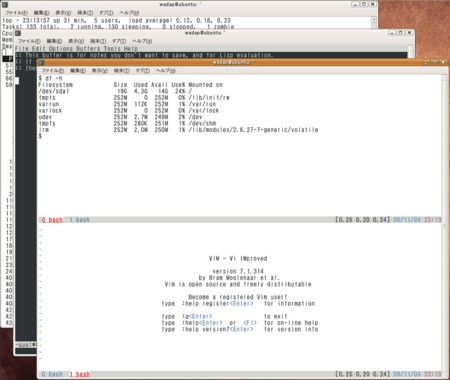Click the 'lrm' filesystem row

click(178, 130)
